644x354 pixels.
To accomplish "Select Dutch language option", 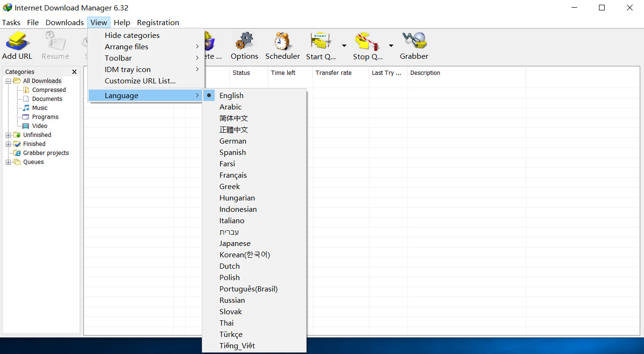I will [254, 266].
